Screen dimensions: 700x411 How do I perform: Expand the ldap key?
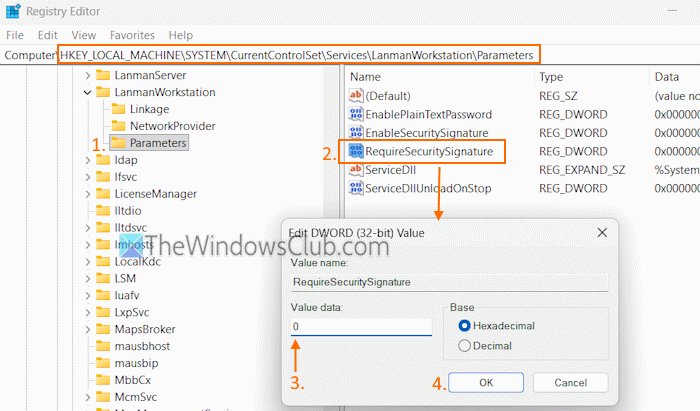pos(88,160)
